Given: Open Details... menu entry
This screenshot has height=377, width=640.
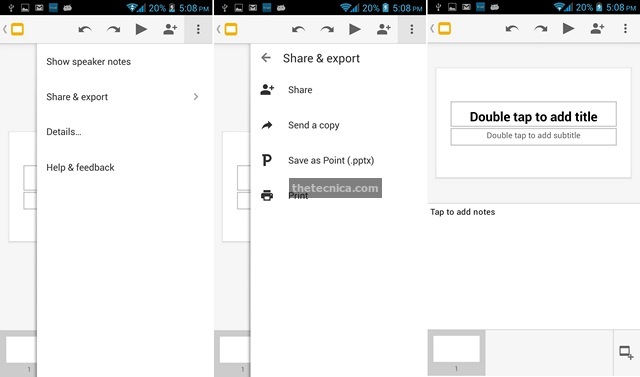Looking at the screenshot, I should tap(64, 132).
